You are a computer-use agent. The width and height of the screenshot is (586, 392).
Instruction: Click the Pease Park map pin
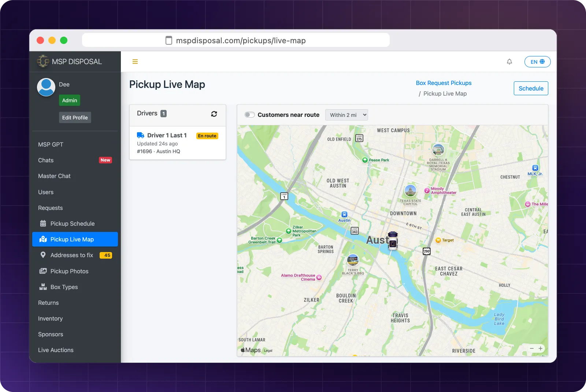click(x=365, y=160)
